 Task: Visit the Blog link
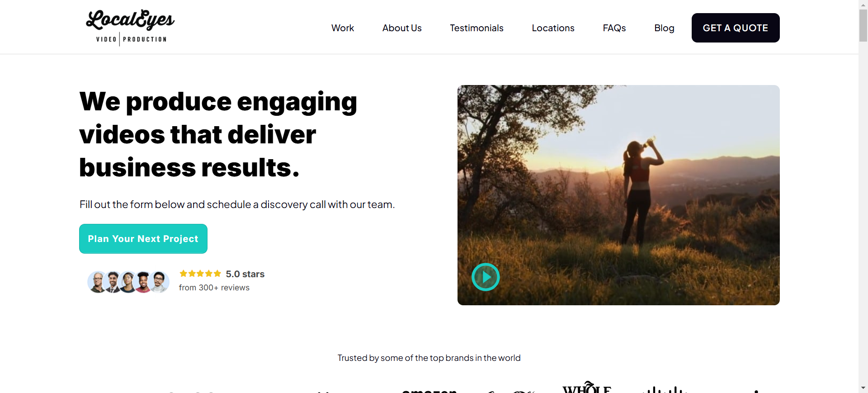pyautogui.click(x=664, y=28)
